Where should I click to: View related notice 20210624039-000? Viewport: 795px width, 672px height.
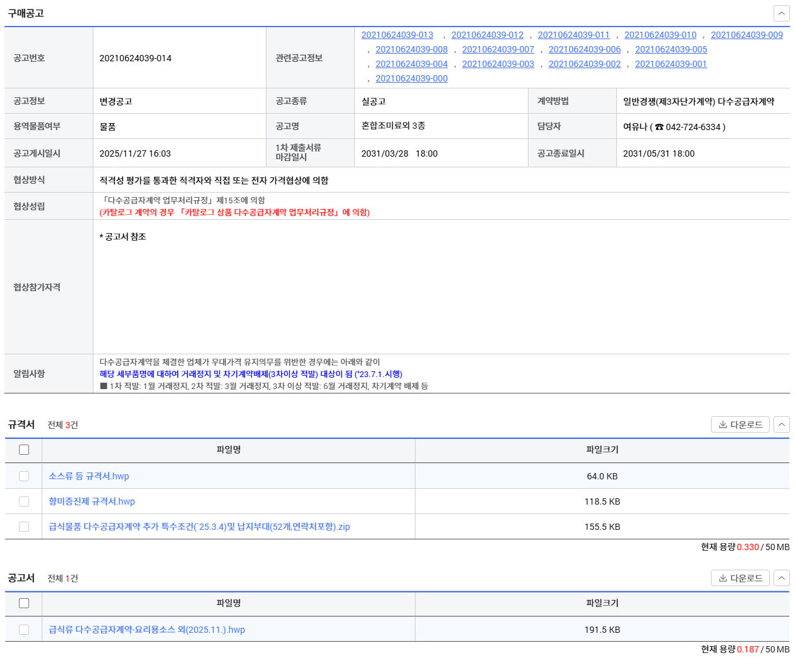[412, 78]
